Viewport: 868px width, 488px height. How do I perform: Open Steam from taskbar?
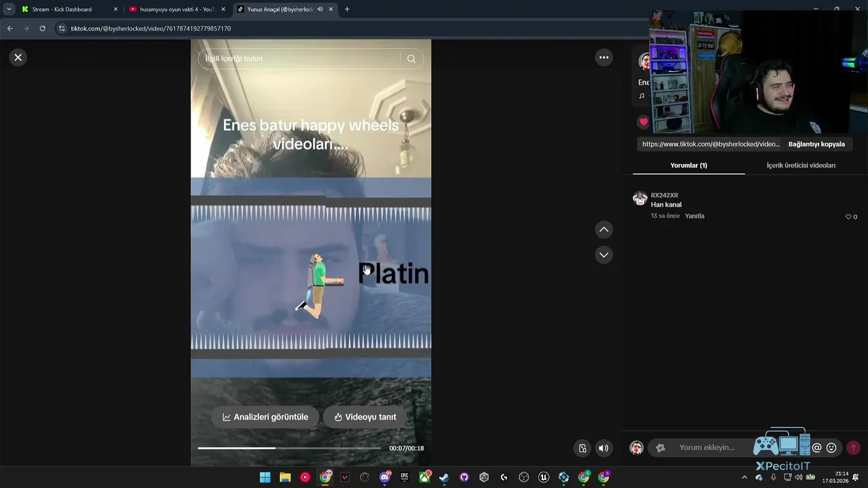(x=444, y=477)
